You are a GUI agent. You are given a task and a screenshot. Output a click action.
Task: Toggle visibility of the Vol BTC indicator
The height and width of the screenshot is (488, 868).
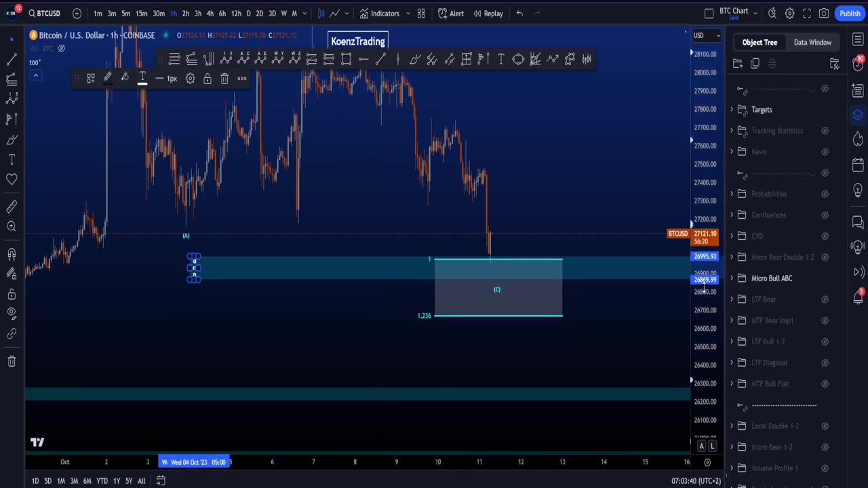(x=61, y=48)
